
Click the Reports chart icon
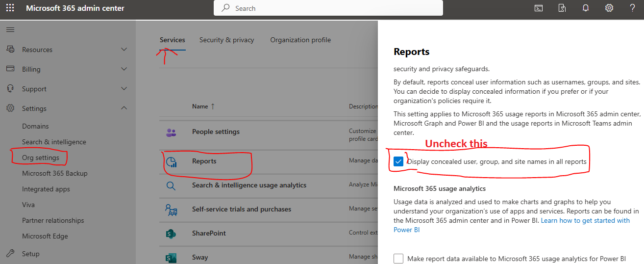click(171, 162)
